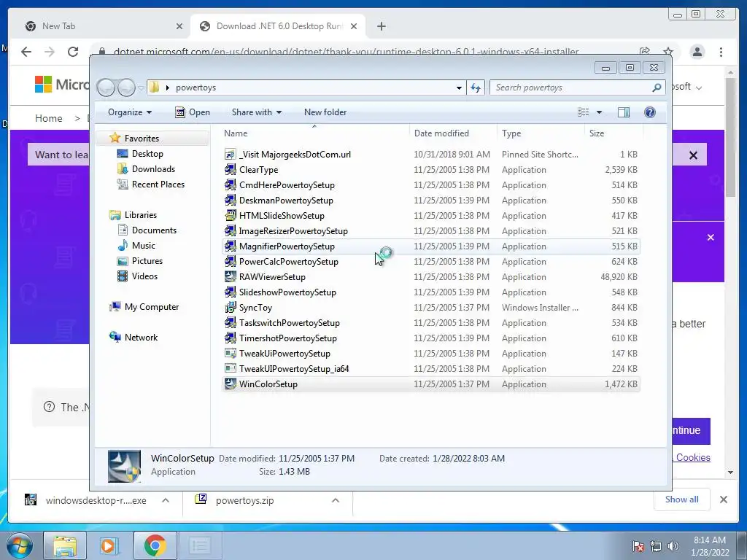Select the HTMLSlideShowSetup file icon
747x560 pixels.
click(230, 215)
